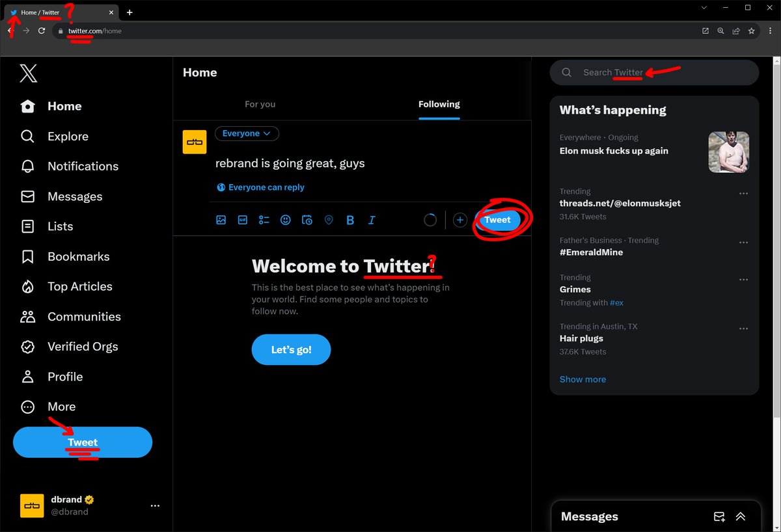Open threads.net/@elonmusksjet trend
781x532 pixels.
[620, 203]
